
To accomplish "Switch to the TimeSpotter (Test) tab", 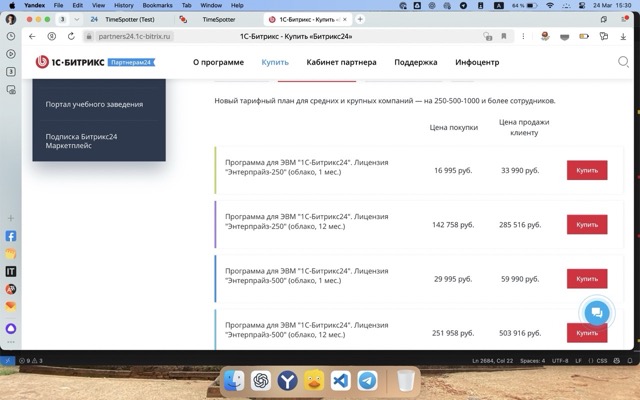I will tap(127, 19).
